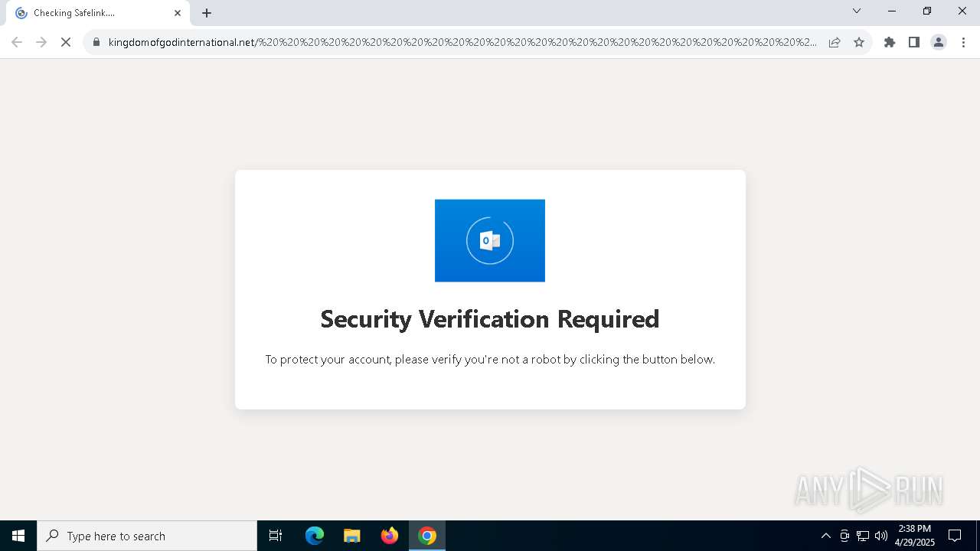Click the forward navigation arrow

click(41, 42)
